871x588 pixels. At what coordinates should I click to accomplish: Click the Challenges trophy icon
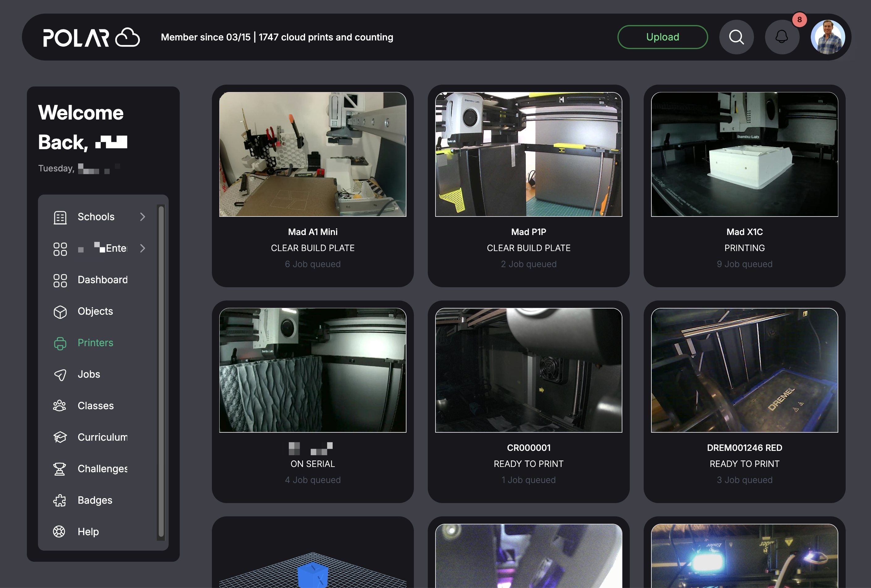(60, 468)
